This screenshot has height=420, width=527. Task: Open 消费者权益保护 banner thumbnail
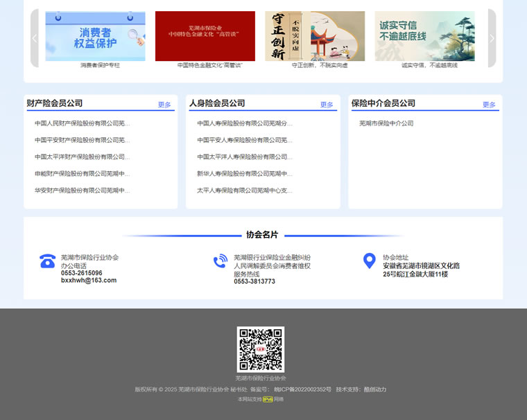point(96,36)
